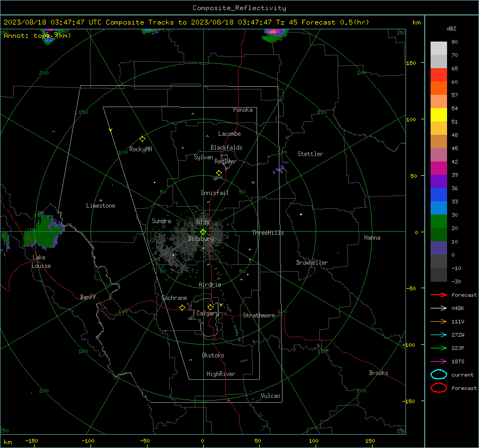Viewport: 479px width, 448px height.
Task: Click the dBZ legend heading
Action: coord(451,28)
